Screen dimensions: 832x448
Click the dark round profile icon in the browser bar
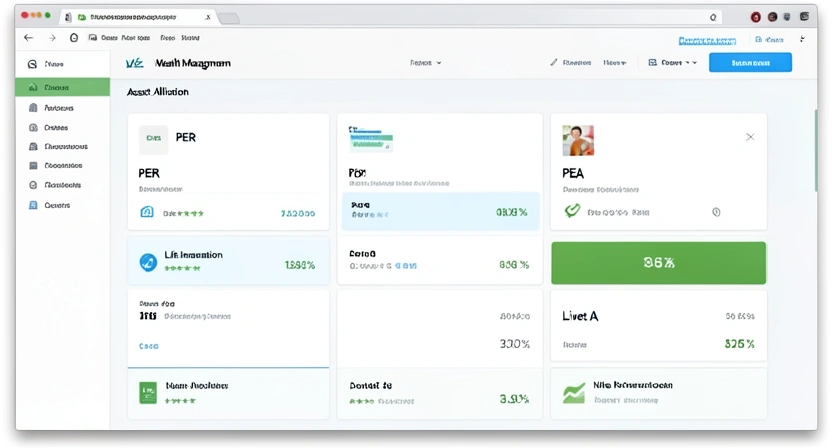pyautogui.click(x=773, y=17)
